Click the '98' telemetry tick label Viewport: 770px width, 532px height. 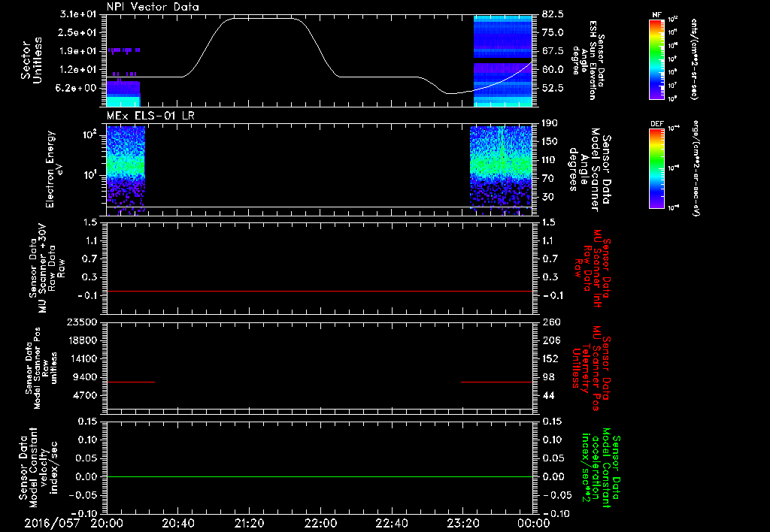pyautogui.click(x=548, y=377)
